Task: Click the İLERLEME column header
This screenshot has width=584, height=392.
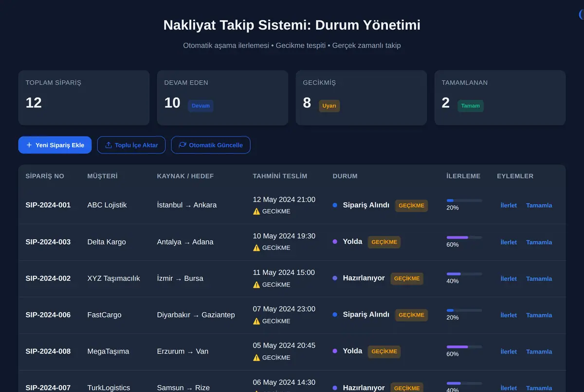Action: pyautogui.click(x=463, y=176)
